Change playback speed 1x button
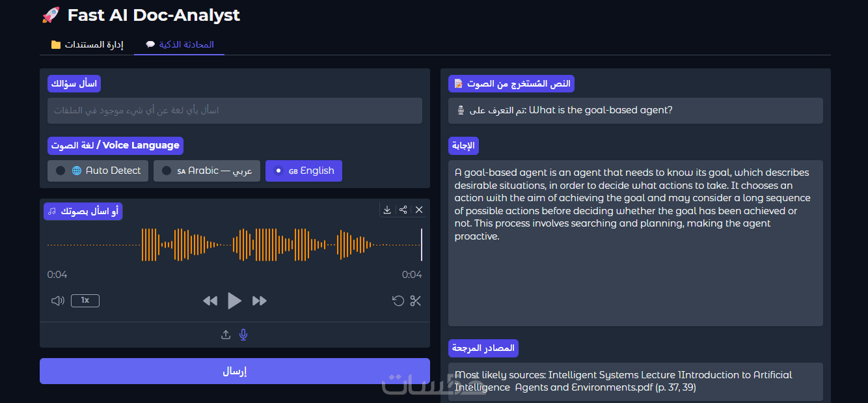The image size is (868, 403). [85, 300]
